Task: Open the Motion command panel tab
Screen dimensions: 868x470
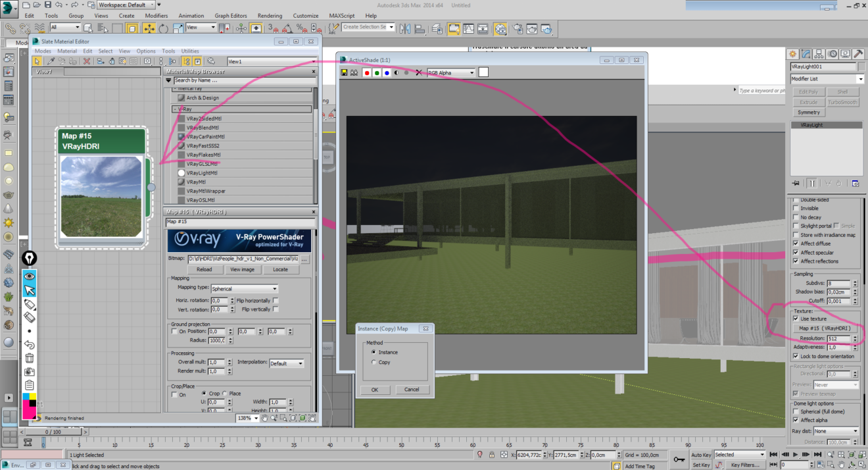Action: (832, 54)
